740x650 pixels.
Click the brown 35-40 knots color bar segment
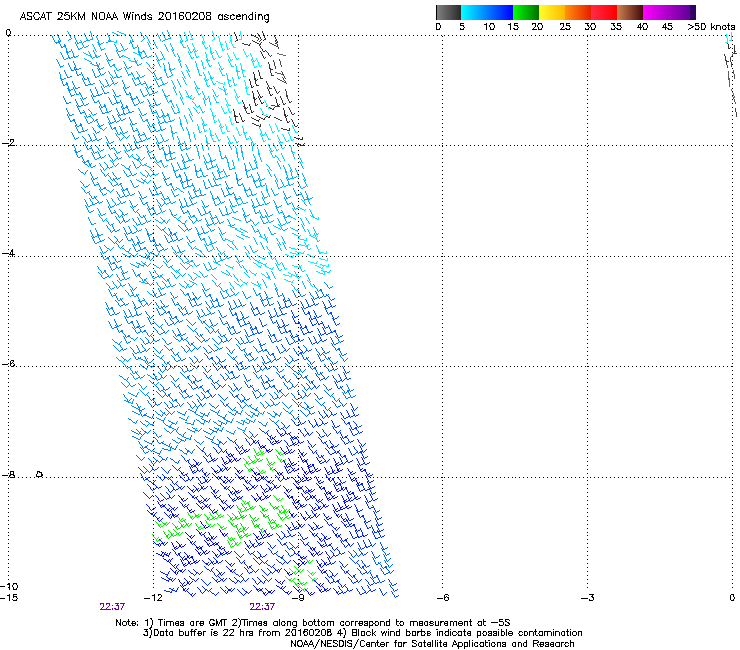(x=630, y=12)
